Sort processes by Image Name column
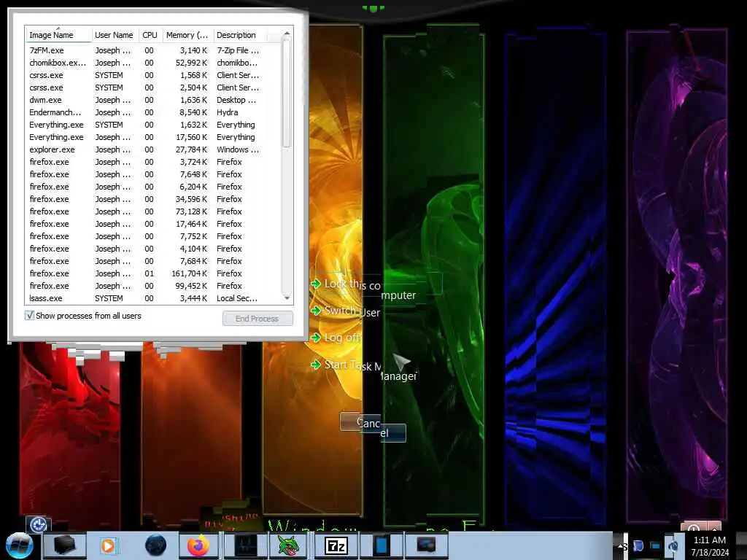 [x=58, y=35]
